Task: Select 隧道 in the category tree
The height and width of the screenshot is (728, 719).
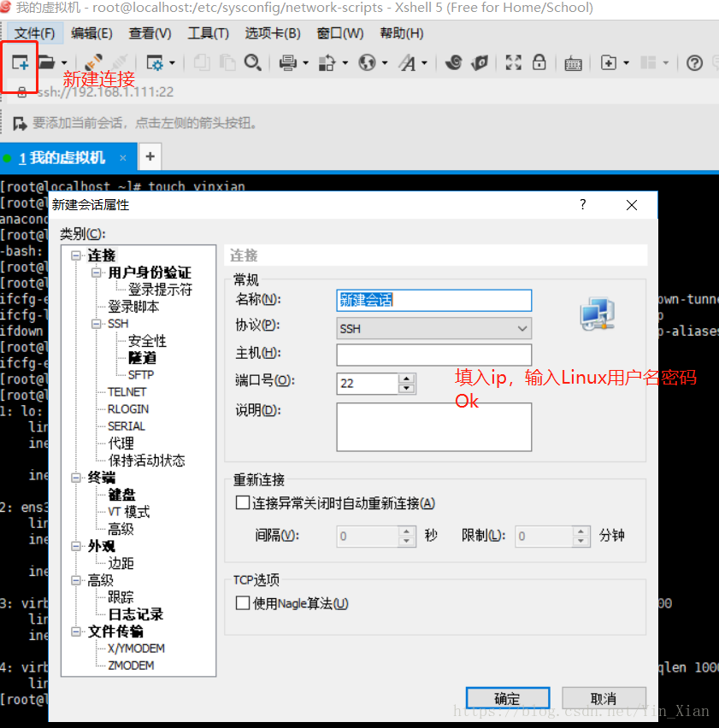Action: (142, 358)
